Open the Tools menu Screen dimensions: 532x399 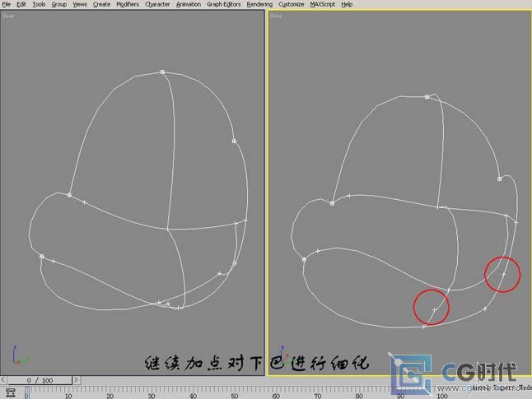tap(39, 4)
